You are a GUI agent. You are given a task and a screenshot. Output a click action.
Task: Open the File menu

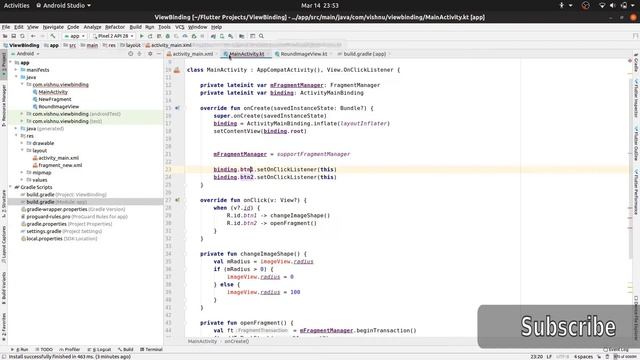point(6,27)
